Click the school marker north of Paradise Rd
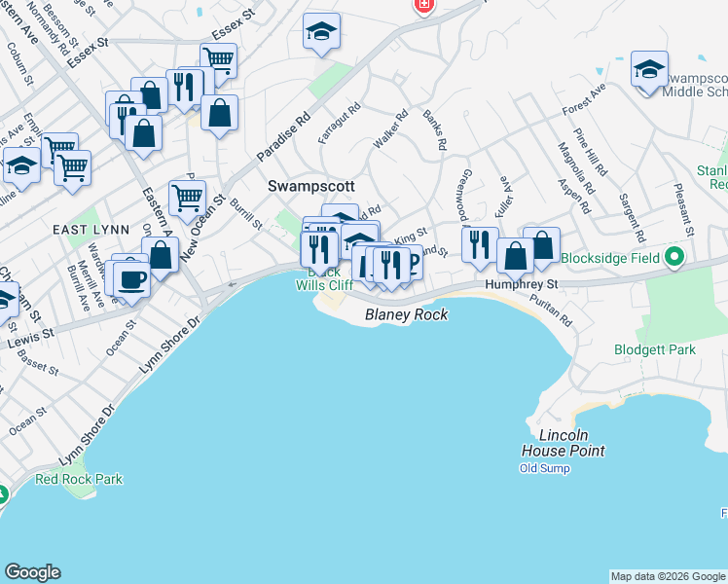728x584 pixels. [321, 31]
